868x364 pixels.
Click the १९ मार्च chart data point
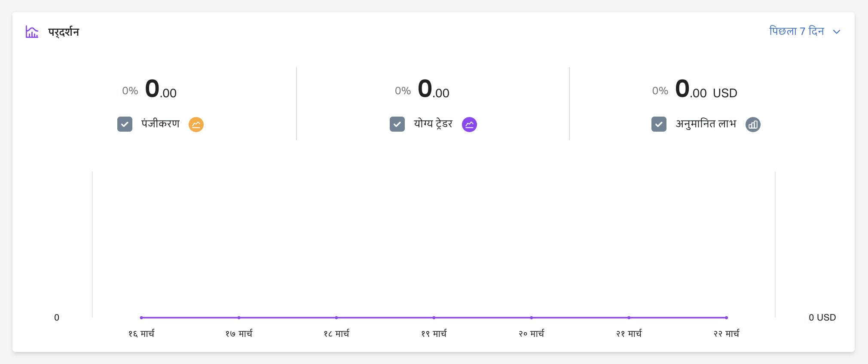pyautogui.click(x=434, y=318)
